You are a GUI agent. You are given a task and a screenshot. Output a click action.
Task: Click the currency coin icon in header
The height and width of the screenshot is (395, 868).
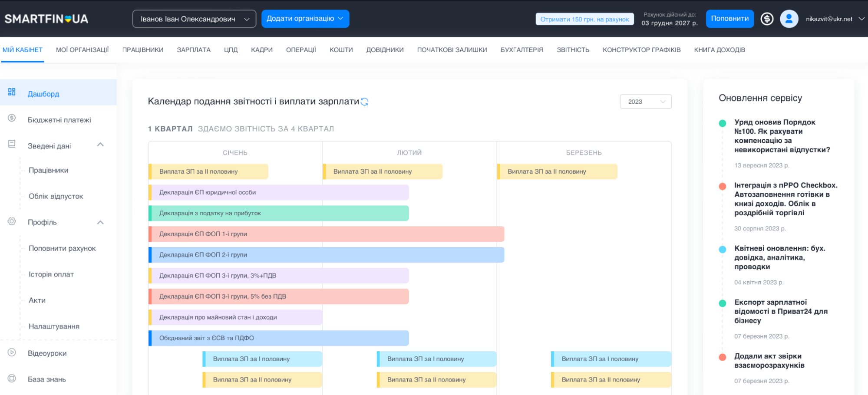[x=767, y=19]
